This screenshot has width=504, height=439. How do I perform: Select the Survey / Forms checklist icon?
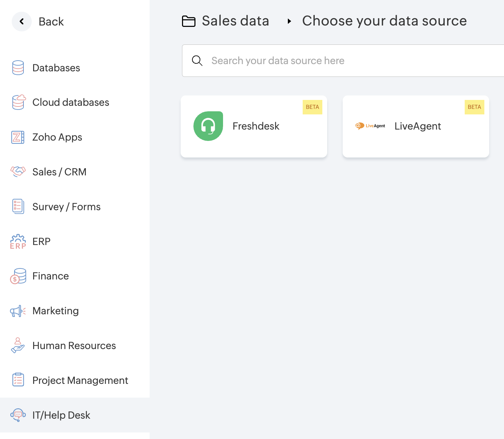[18, 206]
